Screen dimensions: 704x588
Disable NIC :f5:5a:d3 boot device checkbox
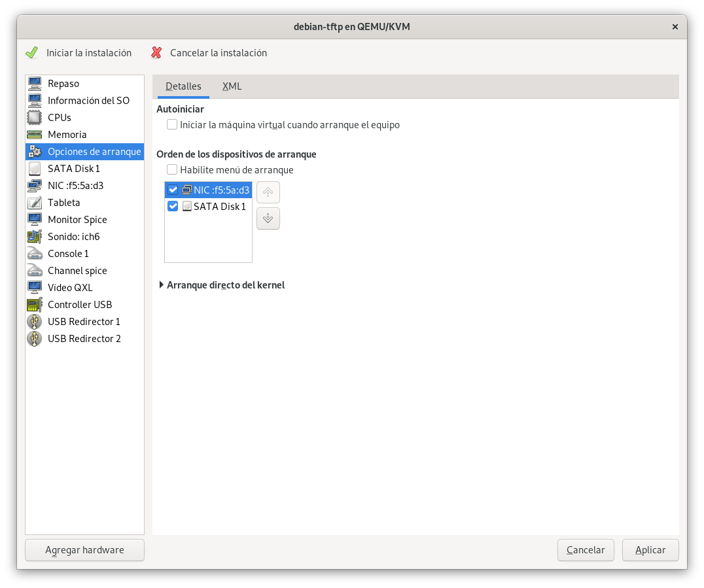pyautogui.click(x=173, y=190)
